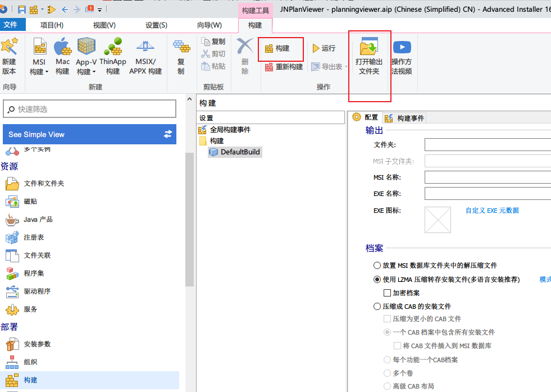Open the 程序集 assemblies page
551x392 pixels.
point(25,274)
